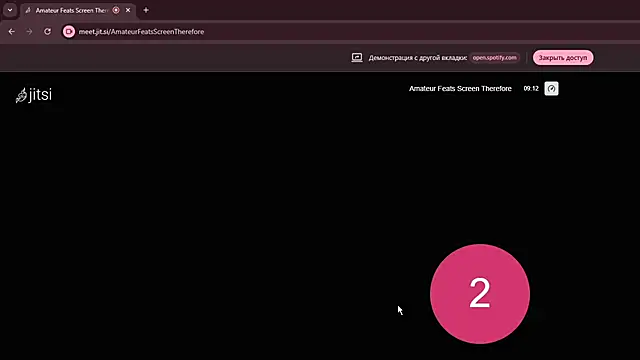640x360 pixels.
Task: Open the tab search dropdown arrow
Action: point(10,10)
